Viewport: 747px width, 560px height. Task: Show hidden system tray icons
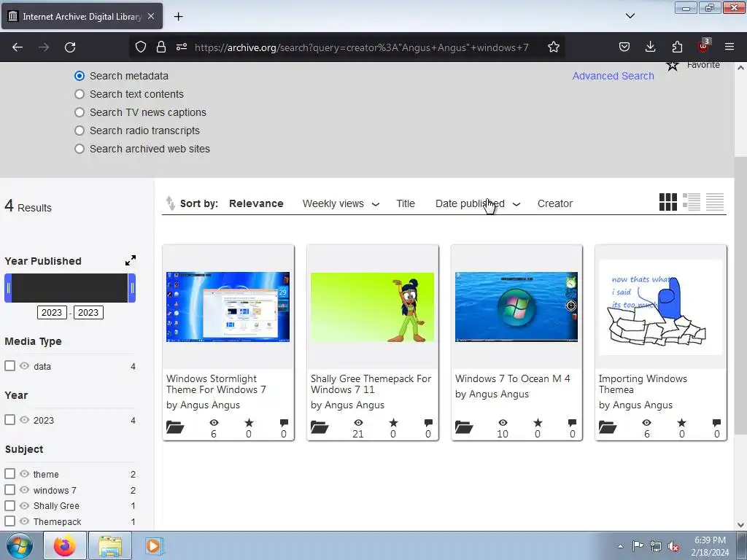[x=620, y=546]
